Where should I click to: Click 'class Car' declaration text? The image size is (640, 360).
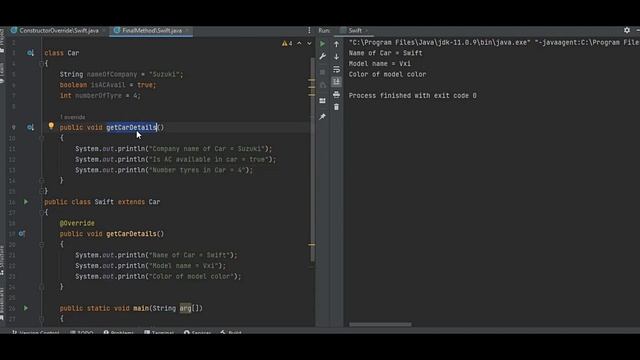click(62, 53)
